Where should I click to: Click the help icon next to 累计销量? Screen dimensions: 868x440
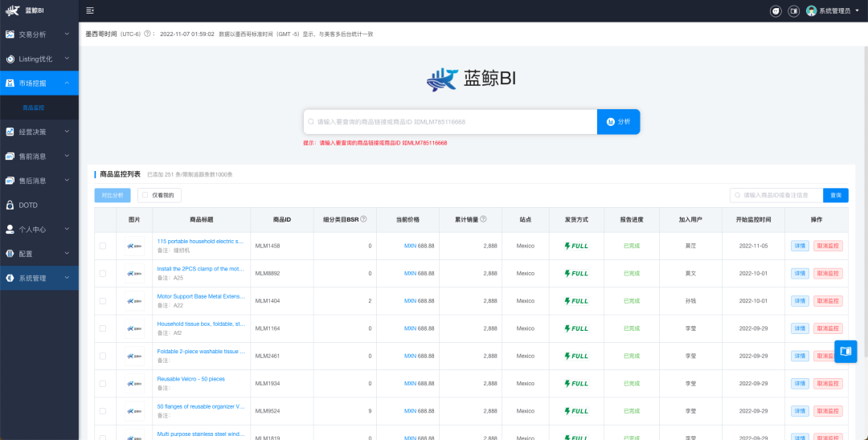(483, 219)
